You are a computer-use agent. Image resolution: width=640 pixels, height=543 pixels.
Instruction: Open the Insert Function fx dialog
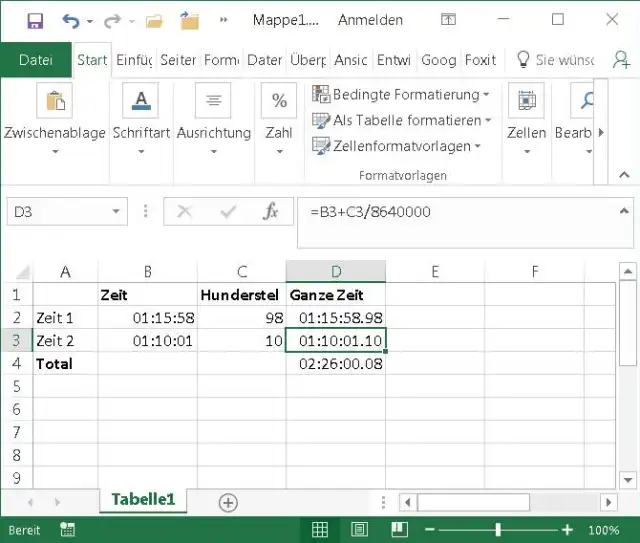click(x=271, y=211)
